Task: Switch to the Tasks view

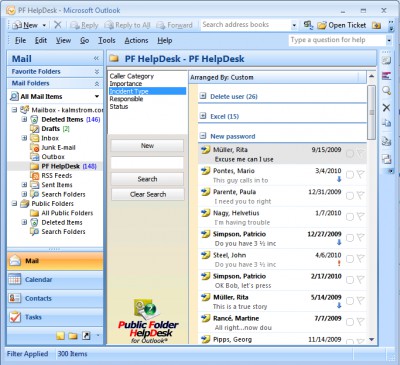Action: pos(55,317)
